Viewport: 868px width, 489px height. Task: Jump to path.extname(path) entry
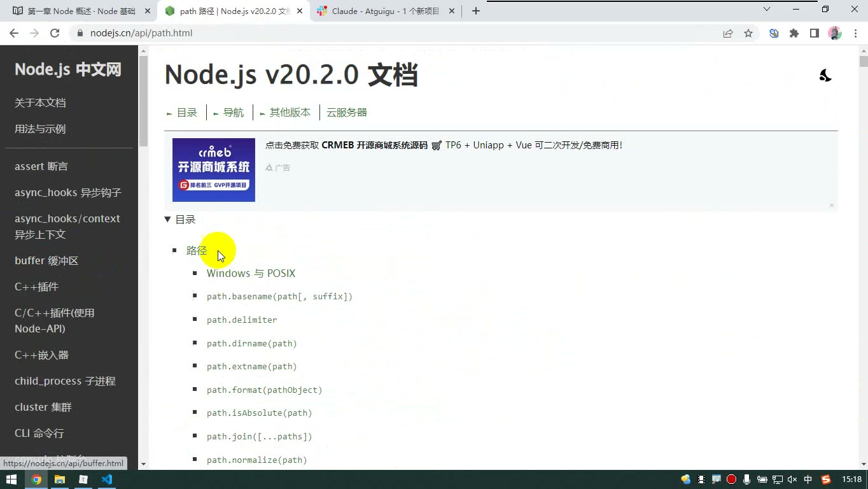coord(252,367)
